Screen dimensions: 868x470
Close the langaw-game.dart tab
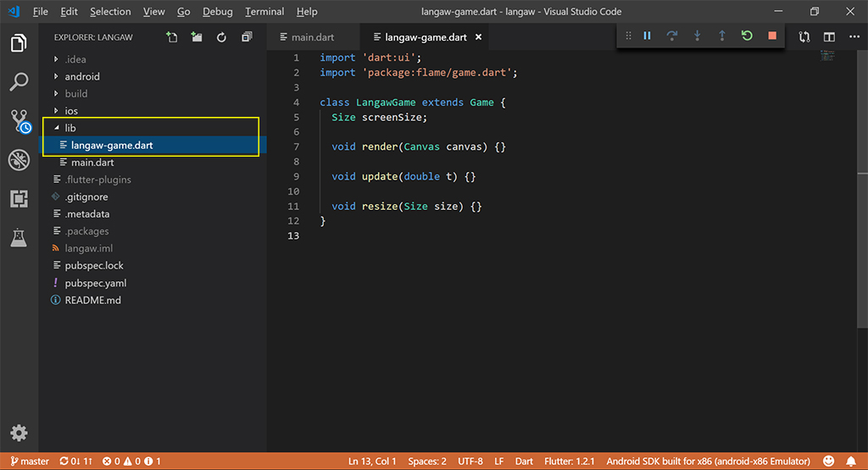point(478,37)
